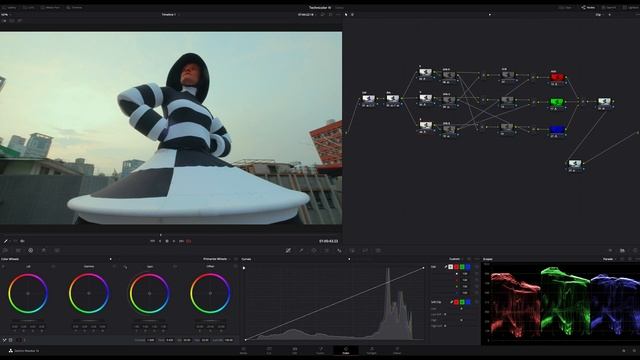Click the Contrast value field

click(151, 340)
